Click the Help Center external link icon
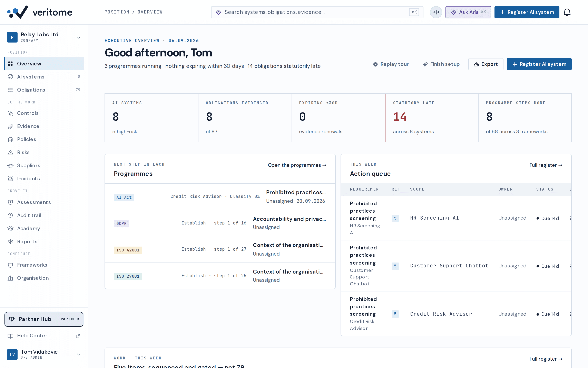The height and width of the screenshot is (368, 588). tap(78, 336)
